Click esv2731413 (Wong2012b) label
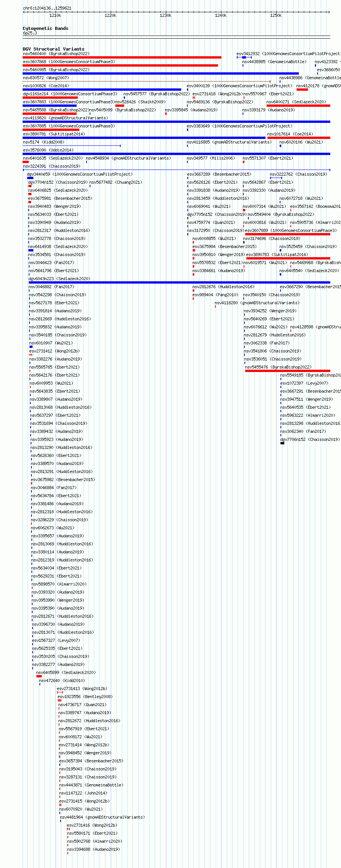The height and width of the screenshot is (868, 341). (x=82, y=689)
